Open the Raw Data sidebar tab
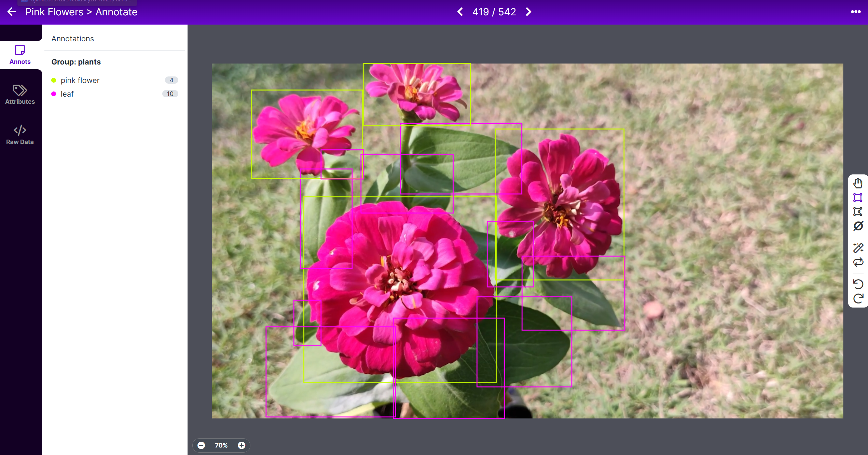 [x=20, y=135]
